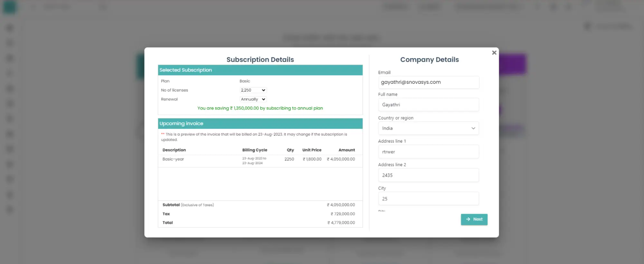The width and height of the screenshot is (644, 264).
Task: Click the Billing Cycle column header
Action: tap(254, 150)
